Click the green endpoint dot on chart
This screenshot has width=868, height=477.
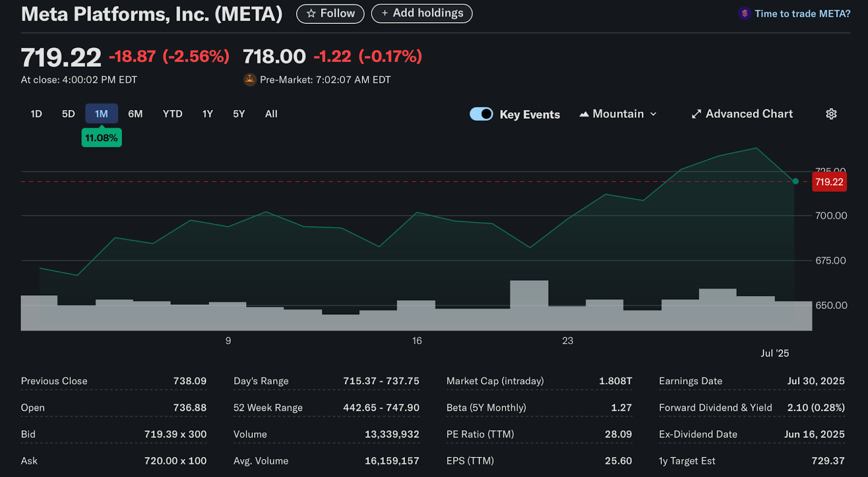coord(795,181)
